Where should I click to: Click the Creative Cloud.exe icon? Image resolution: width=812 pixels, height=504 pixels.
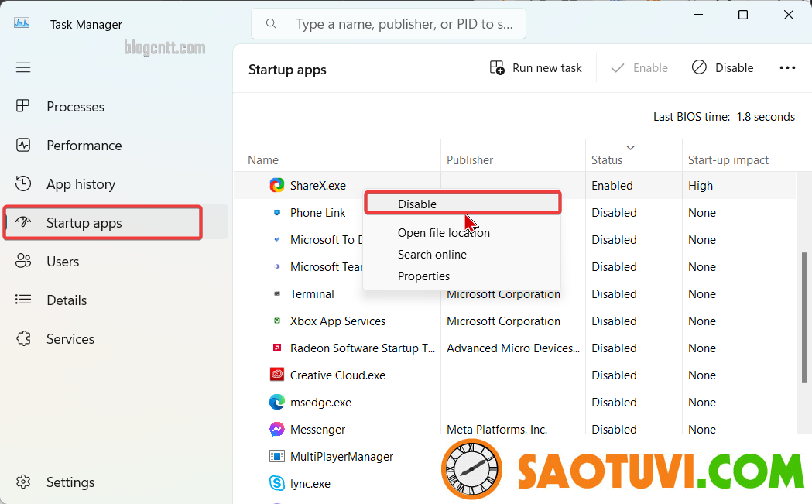pos(277,374)
